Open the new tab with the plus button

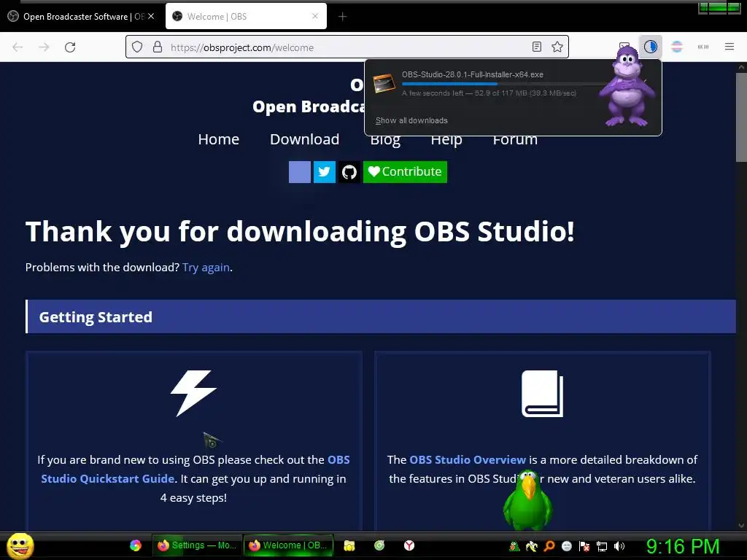pos(342,17)
